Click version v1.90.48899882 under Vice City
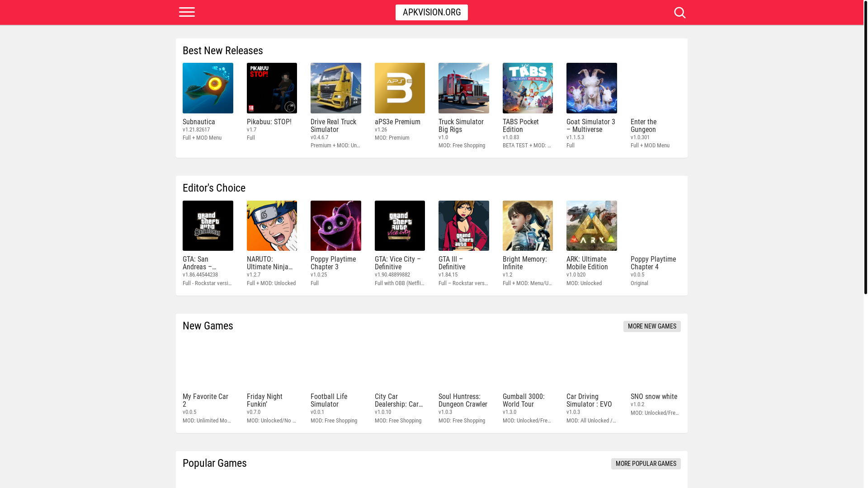The width and height of the screenshot is (868, 488). pyautogui.click(x=392, y=275)
